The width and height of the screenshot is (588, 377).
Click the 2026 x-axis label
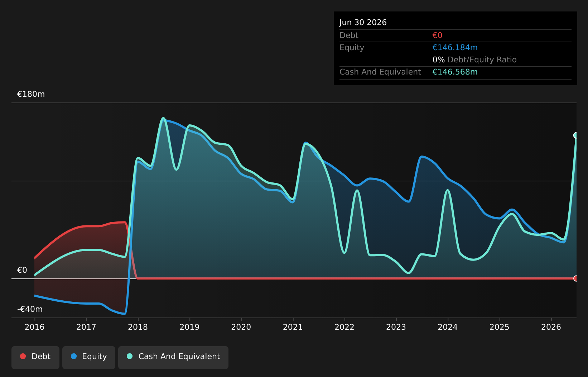click(x=551, y=327)
